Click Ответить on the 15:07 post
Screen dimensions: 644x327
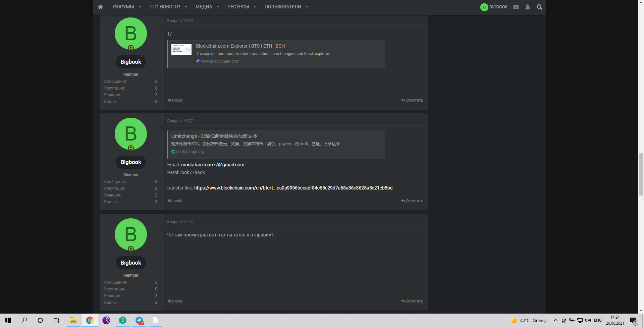pyautogui.click(x=412, y=201)
